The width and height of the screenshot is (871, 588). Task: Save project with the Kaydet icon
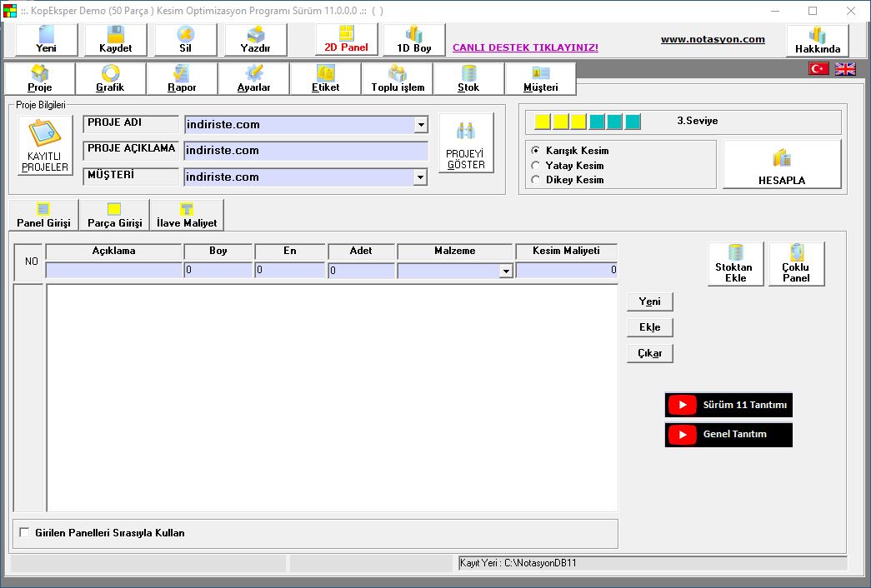click(x=116, y=39)
